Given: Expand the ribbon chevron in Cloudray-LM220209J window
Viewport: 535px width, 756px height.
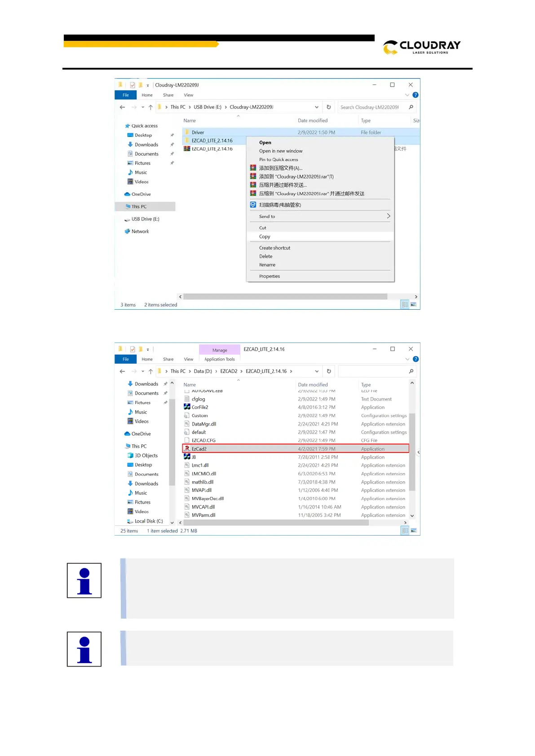Looking at the screenshot, I should 407,95.
